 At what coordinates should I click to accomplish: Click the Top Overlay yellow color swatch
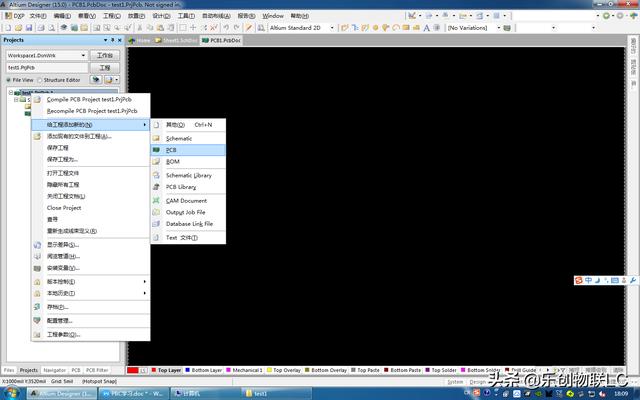269,370
